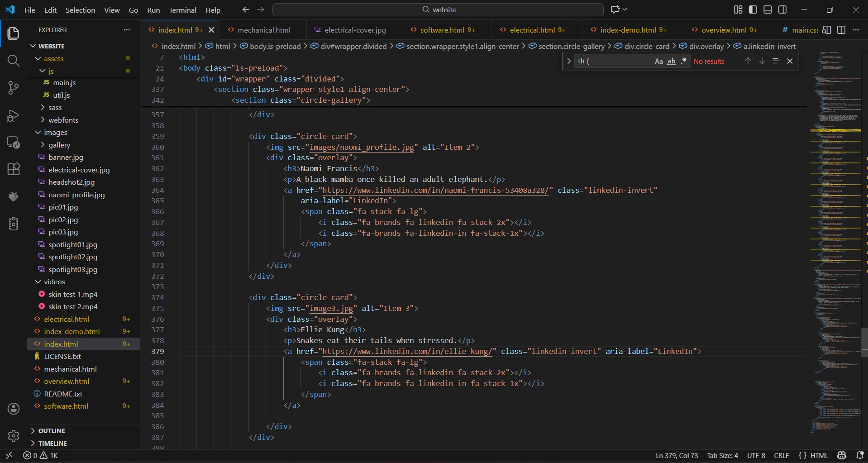868x463 pixels.
Task: Toggle Match Case in find widget
Action: (658, 61)
